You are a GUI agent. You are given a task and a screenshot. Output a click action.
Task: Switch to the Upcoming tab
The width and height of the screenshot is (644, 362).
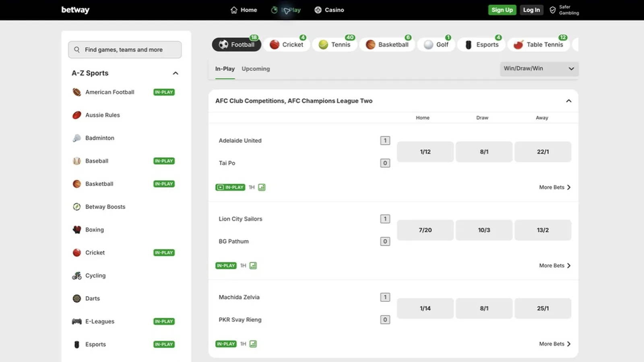click(256, 69)
